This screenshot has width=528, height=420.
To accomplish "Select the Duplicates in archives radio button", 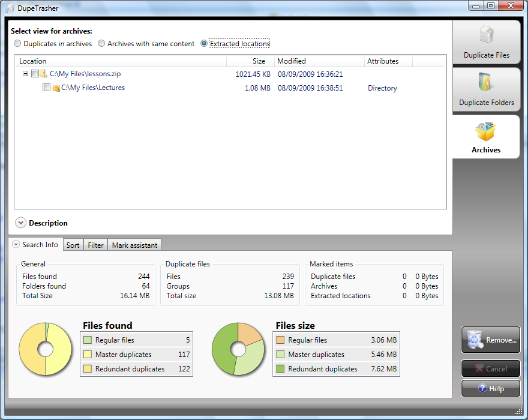I will 17,43.
